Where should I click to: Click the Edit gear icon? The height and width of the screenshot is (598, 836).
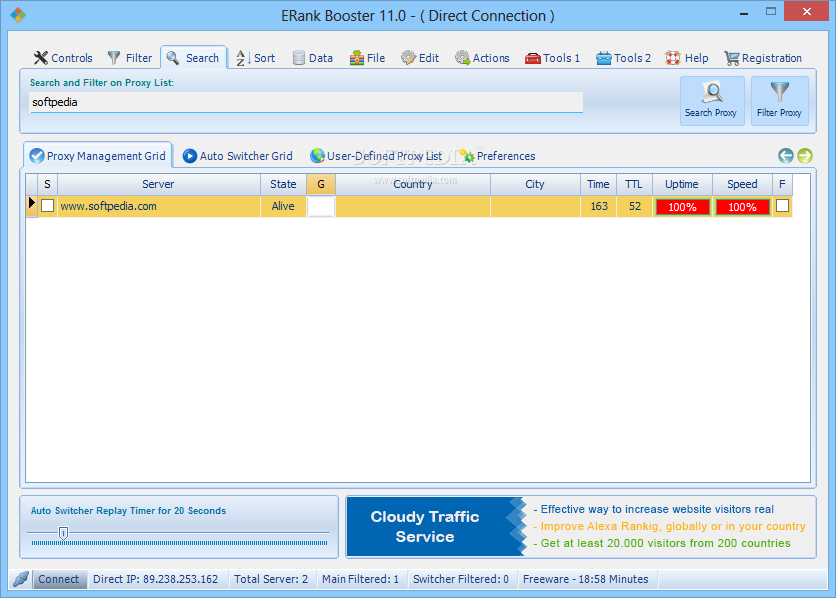pyautogui.click(x=408, y=58)
